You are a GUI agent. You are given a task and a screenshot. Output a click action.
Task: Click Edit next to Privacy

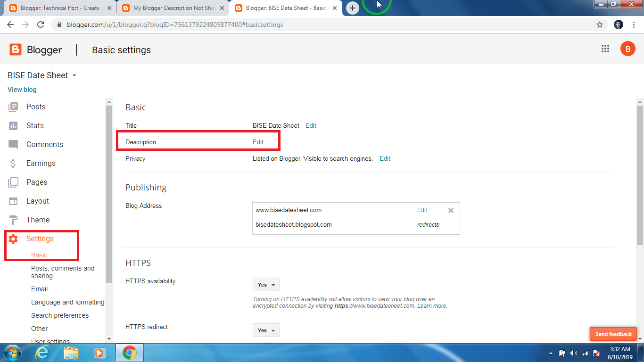click(385, 158)
